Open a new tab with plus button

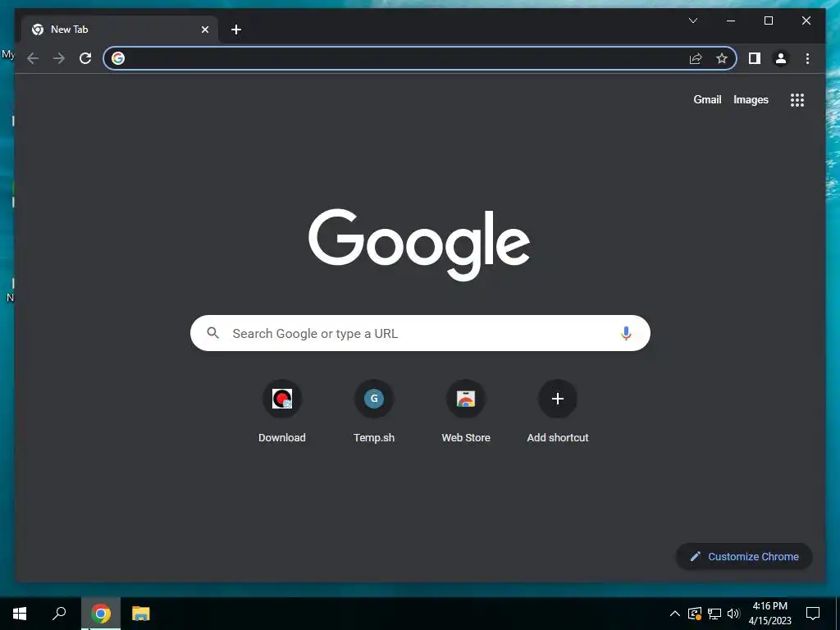click(235, 30)
